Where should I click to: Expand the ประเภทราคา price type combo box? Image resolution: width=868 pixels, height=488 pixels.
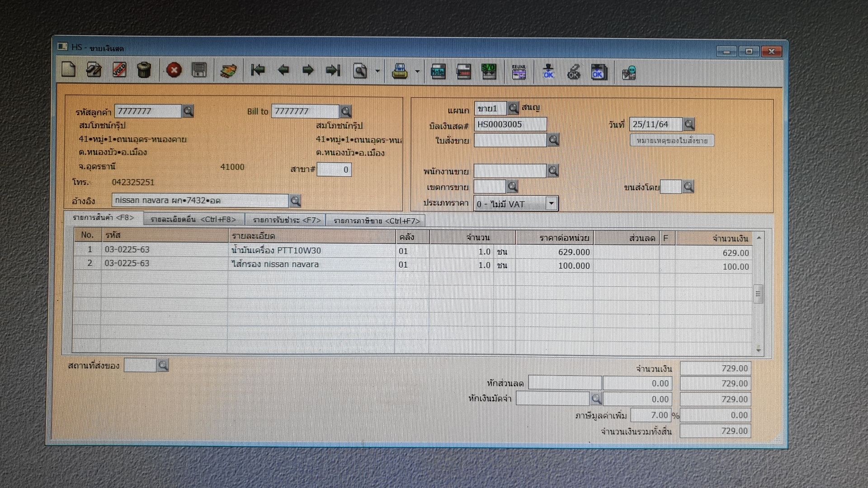[x=551, y=204]
